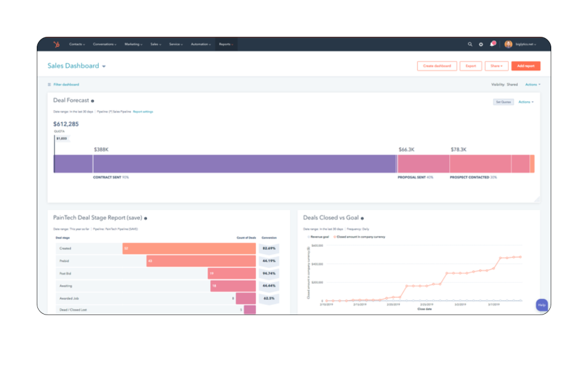Screen dimensions: 588x368
Task: Click the HubSpot sprocket logo
Action: 57,44
